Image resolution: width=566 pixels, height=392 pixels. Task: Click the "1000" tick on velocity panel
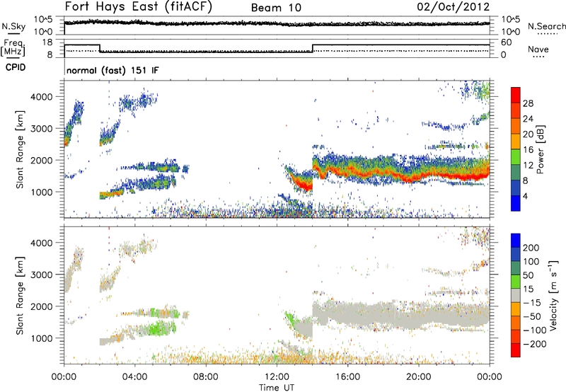(x=42, y=338)
